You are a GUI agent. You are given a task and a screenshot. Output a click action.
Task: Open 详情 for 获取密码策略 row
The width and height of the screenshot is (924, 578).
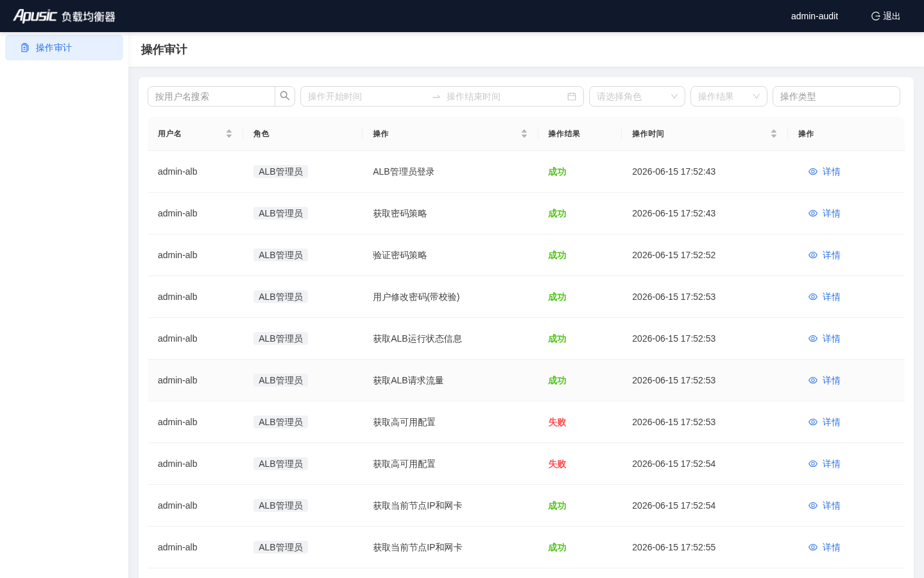point(824,213)
